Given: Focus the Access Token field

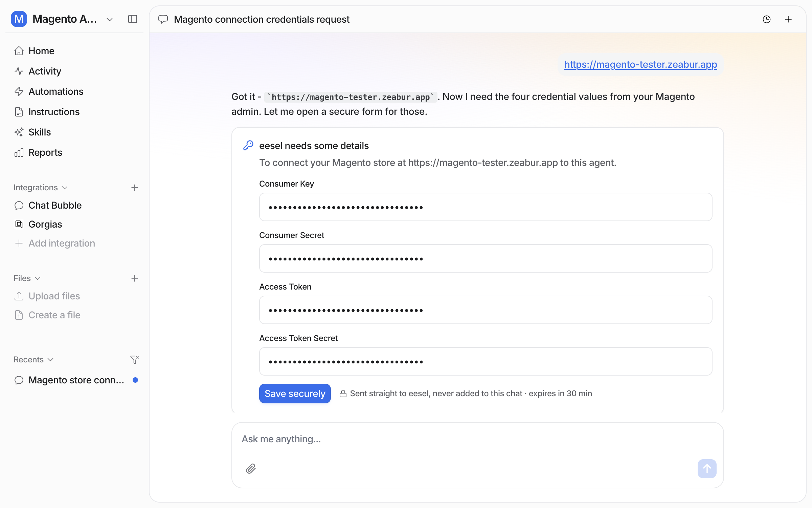Looking at the screenshot, I should point(486,310).
